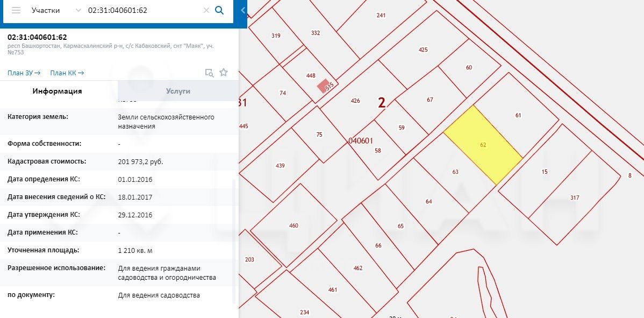Select parcel 203 on the map

point(249,260)
